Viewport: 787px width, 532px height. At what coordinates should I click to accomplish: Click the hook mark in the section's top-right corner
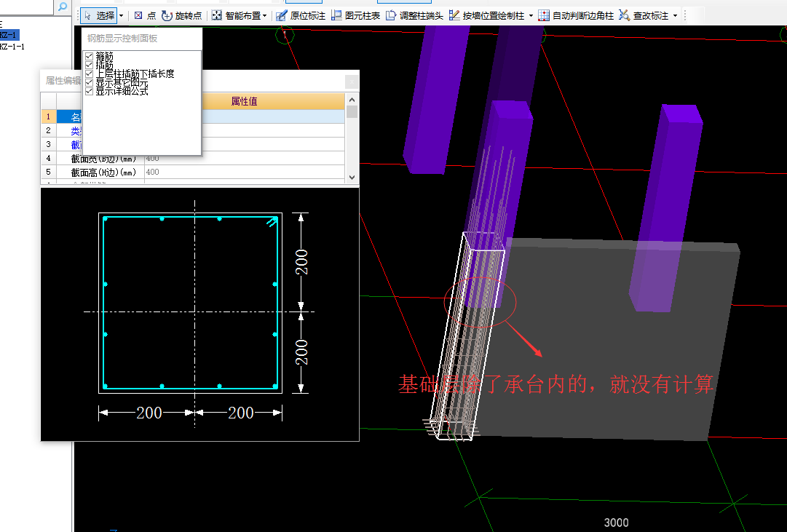click(x=272, y=222)
